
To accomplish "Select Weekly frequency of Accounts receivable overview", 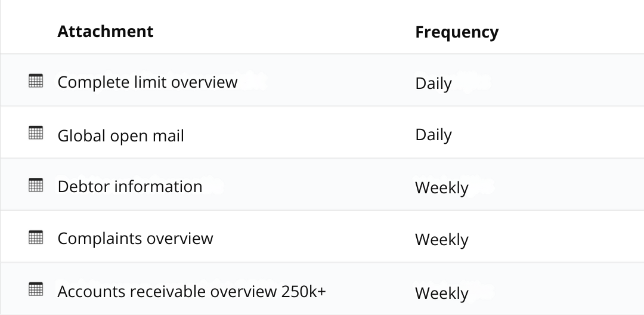I will coord(442,293).
